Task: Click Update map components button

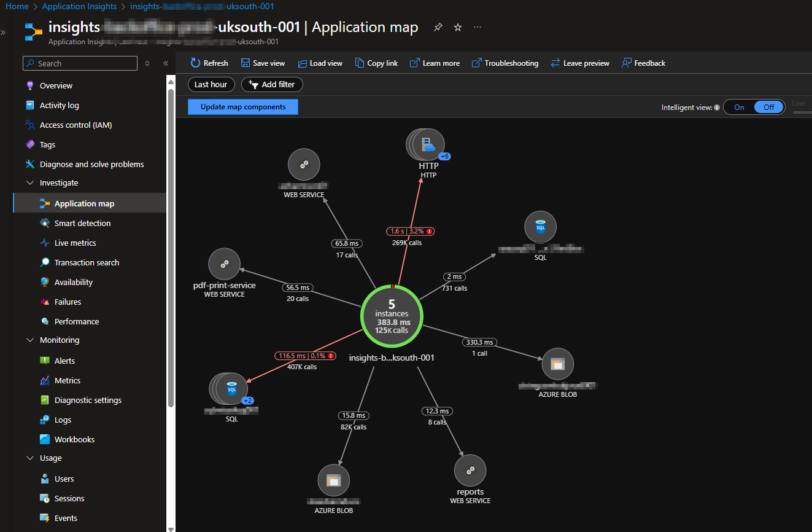Action: coord(243,107)
